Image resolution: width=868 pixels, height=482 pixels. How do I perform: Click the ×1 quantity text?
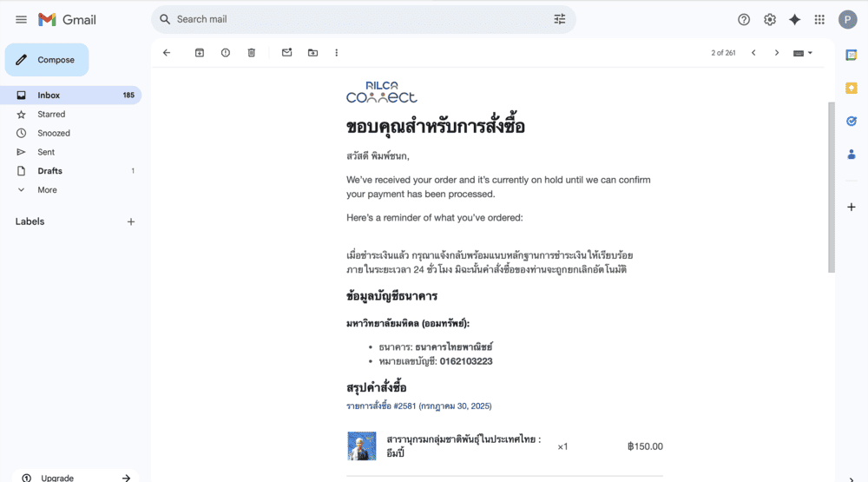[x=562, y=446]
